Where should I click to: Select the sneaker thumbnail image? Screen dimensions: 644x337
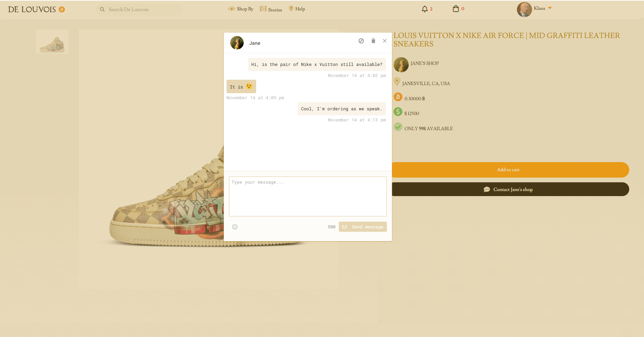52,42
